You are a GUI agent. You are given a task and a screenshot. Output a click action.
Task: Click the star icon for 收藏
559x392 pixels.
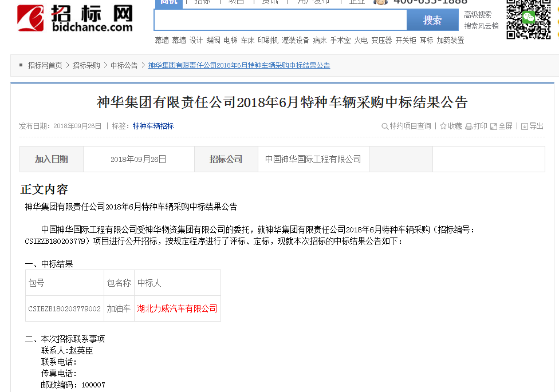pyautogui.click(x=443, y=126)
